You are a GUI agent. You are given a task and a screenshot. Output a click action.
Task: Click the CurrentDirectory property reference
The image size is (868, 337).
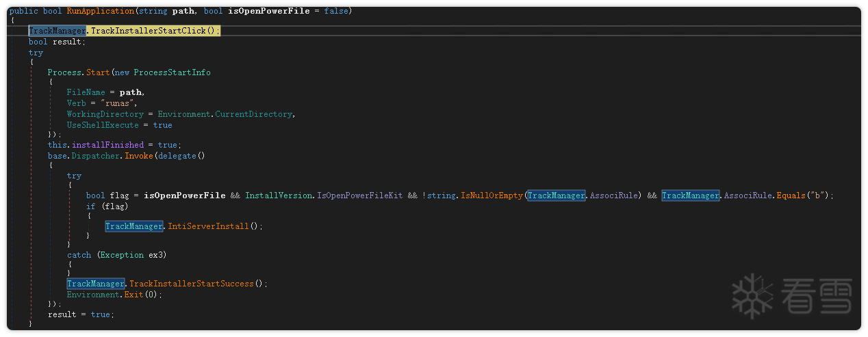pyautogui.click(x=254, y=114)
